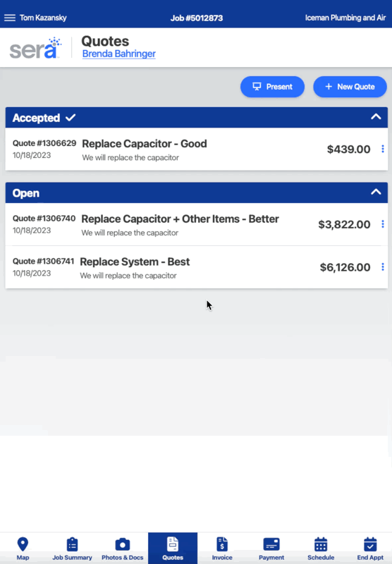This screenshot has width=392, height=564.
Task: Open the Map tab in bottom bar
Action: click(23, 544)
